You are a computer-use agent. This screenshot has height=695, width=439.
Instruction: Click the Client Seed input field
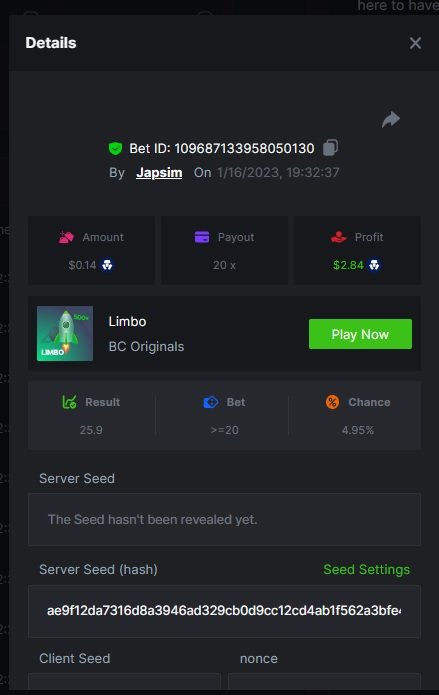[124, 682]
